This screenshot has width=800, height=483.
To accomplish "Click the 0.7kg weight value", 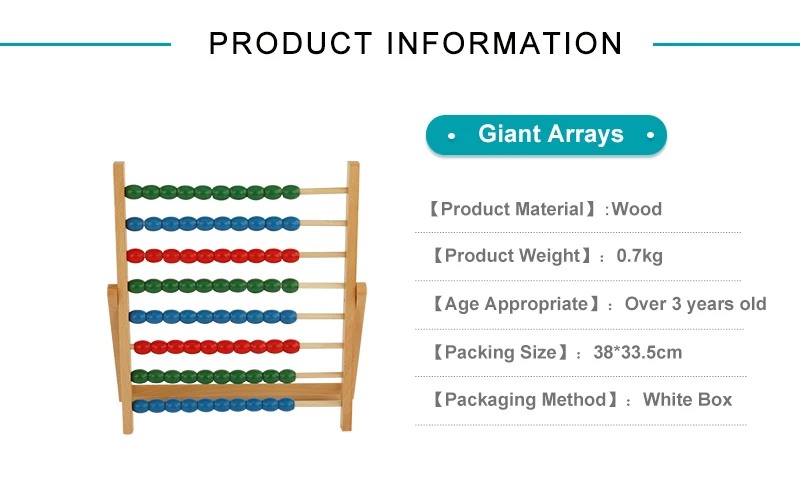I will tap(639, 256).
